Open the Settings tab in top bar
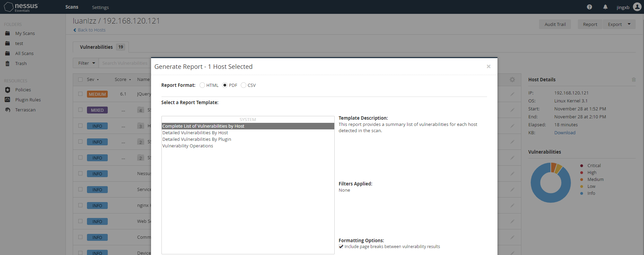The image size is (644, 255). [100, 7]
